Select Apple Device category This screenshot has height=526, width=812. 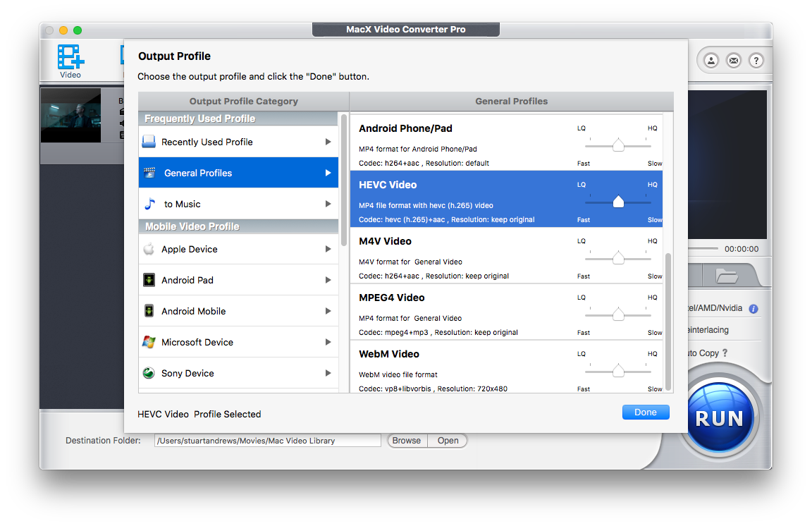pos(238,249)
